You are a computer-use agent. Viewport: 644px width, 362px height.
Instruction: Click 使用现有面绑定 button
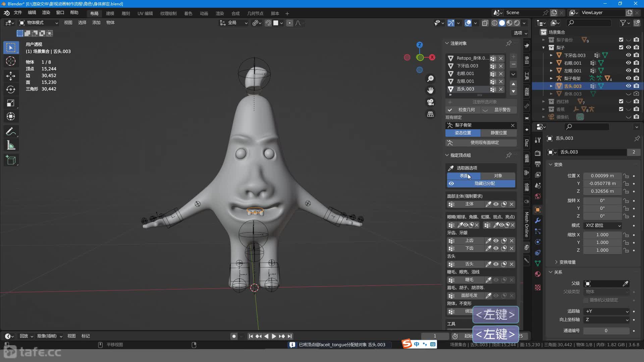[481, 143]
